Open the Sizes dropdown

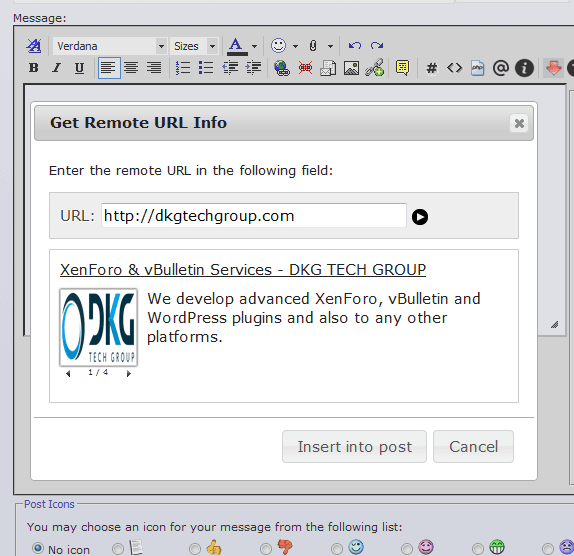pyautogui.click(x=194, y=46)
